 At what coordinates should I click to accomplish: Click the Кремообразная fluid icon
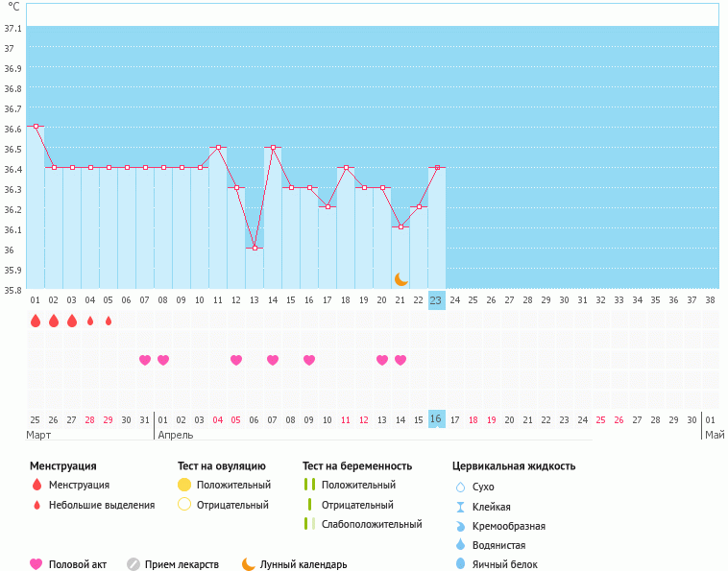tap(460, 527)
